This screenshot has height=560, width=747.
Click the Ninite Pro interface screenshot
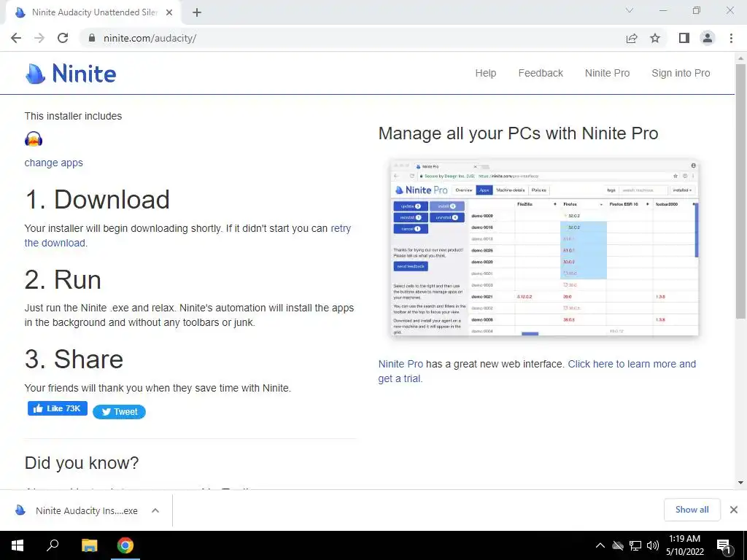click(x=544, y=248)
